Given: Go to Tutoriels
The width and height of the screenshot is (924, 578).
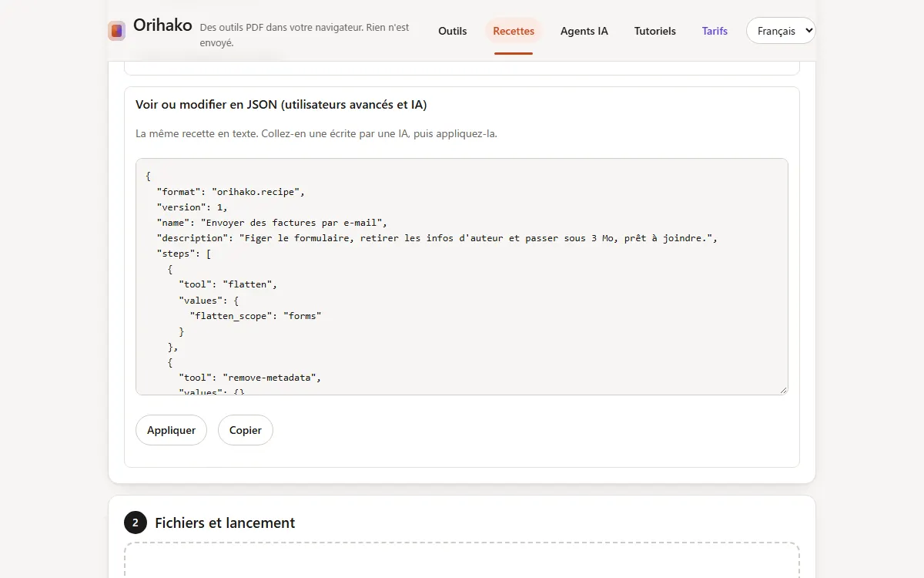Looking at the screenshot, I should [655, 31].
